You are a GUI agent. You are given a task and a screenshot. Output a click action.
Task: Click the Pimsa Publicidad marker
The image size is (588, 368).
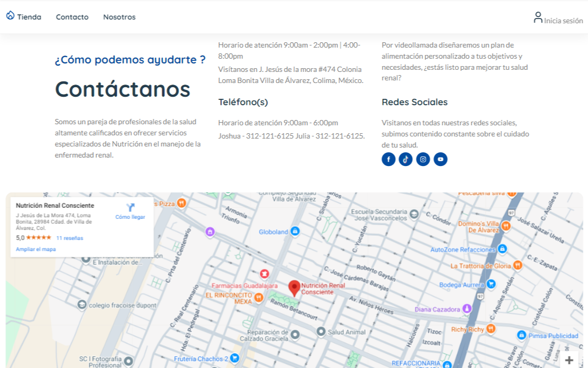click(521, 335)
